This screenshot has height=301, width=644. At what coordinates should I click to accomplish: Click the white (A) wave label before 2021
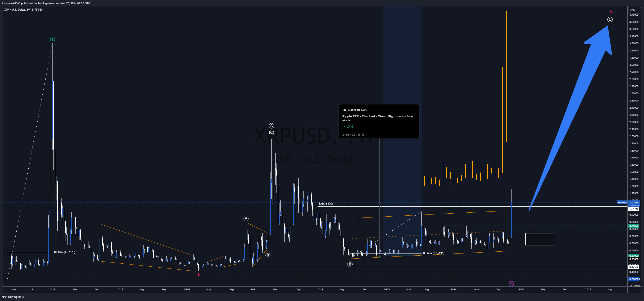[246, 218]
